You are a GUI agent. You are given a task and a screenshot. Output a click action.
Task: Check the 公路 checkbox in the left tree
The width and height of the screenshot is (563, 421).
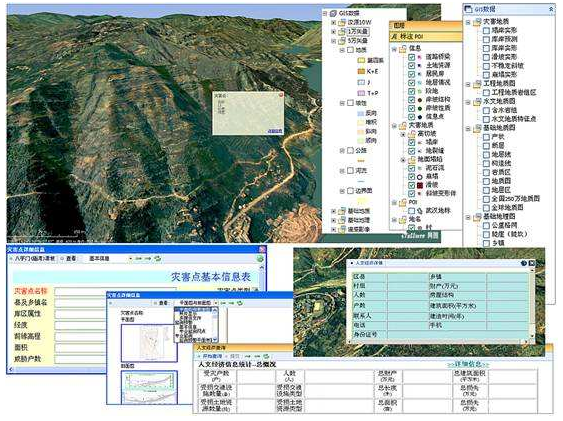click(x=350, y=150)
